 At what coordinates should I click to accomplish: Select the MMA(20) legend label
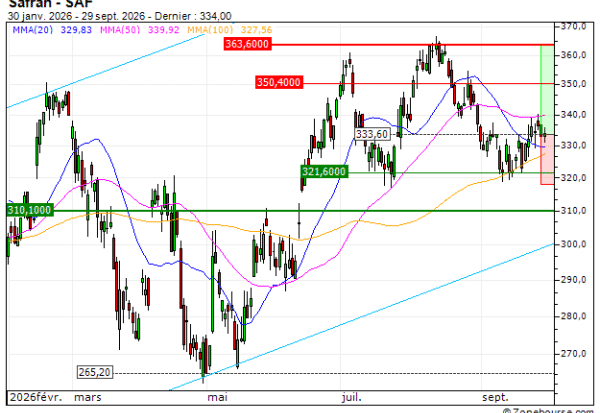point(33,30)
